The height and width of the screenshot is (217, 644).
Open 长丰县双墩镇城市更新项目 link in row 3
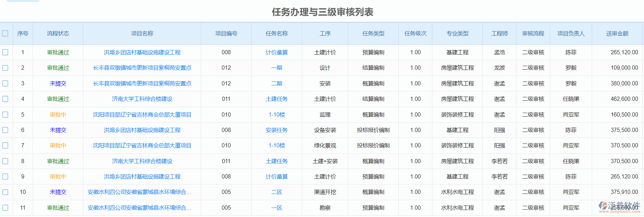coord(142,83)
